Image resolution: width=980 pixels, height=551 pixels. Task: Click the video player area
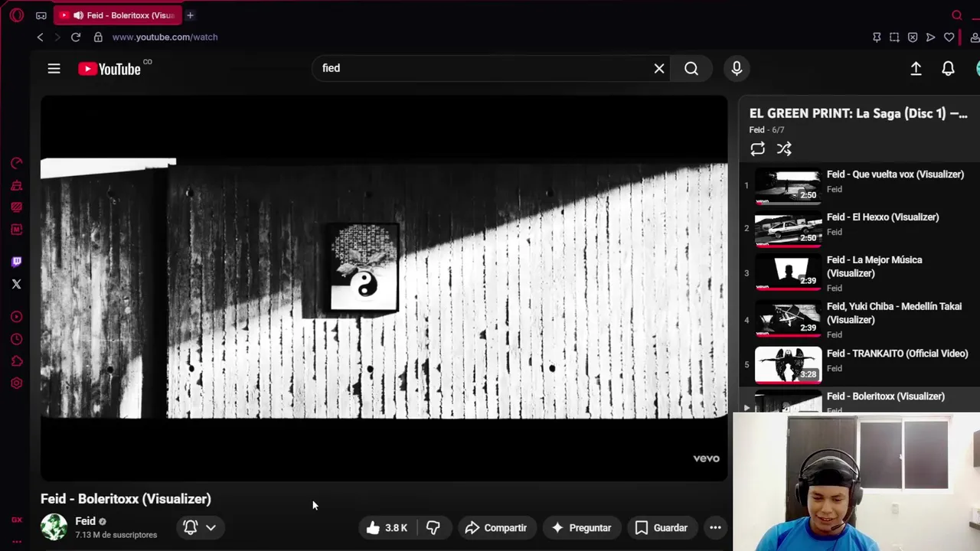tap(384, 289)
